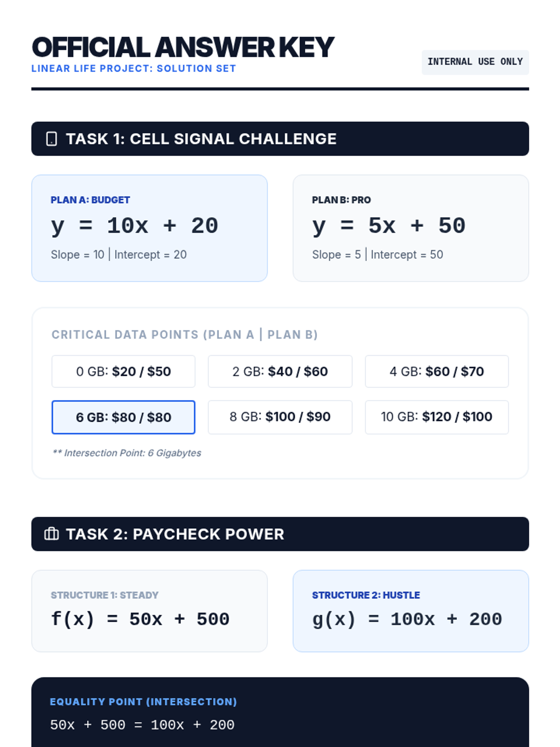Click the Intersection Point: 6 Gigabytes note
560x747 pixels.
point(126,453)
